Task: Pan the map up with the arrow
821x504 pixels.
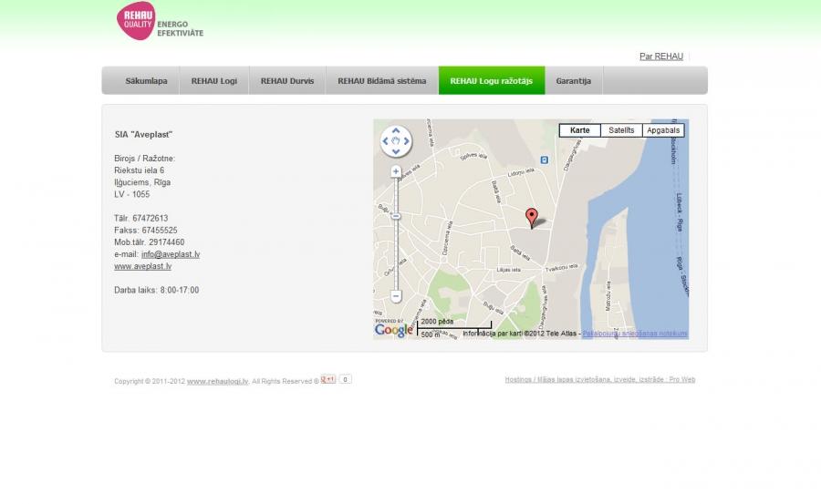Action: tap(396, 131)
